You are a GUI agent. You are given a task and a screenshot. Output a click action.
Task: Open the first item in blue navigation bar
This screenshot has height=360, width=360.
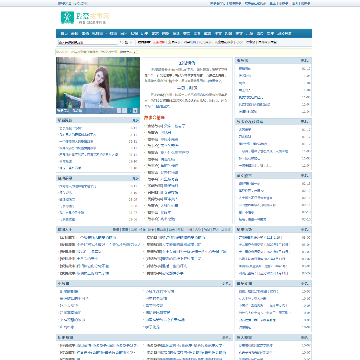pyautogui.click(x=63, y=33)
